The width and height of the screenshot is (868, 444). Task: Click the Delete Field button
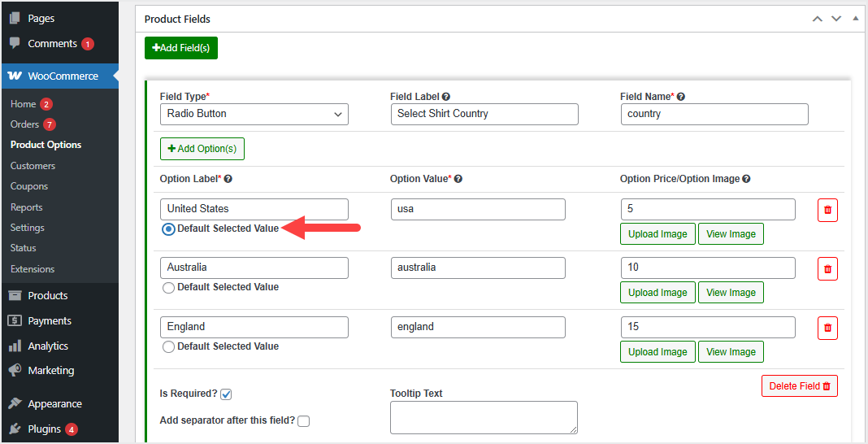tap(799, 386)
